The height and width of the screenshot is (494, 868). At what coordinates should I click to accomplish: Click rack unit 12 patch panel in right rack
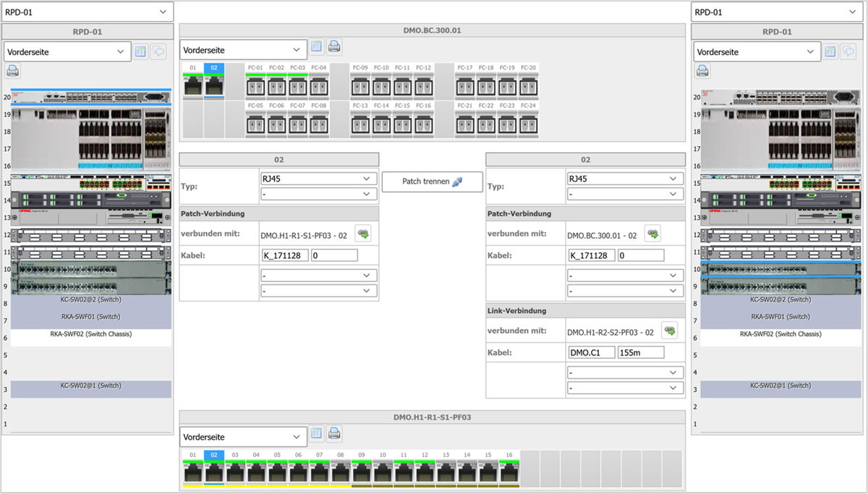coord(780,235)
